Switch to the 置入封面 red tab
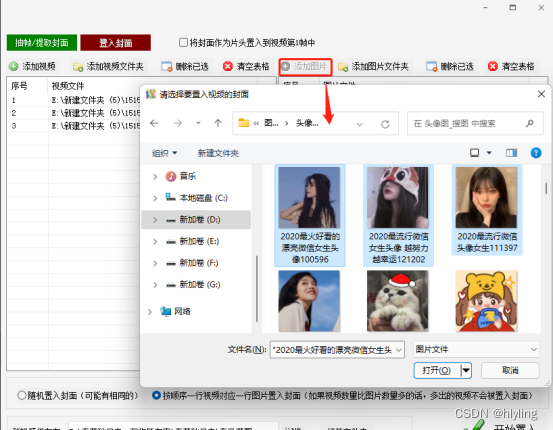Image resolution: width=553 pixels, height=430 pixels. pos(115,43)
